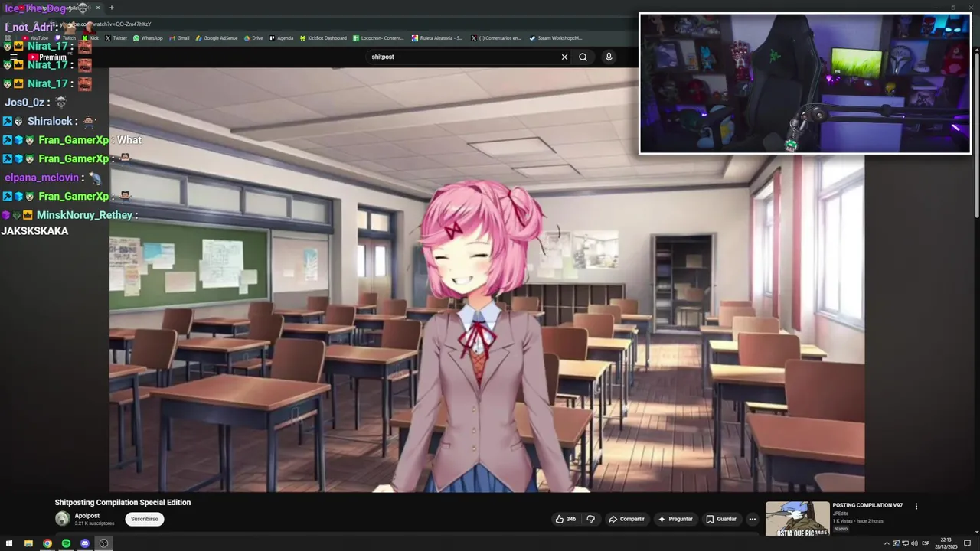Open Discord from taskbar

coord(85,543)
